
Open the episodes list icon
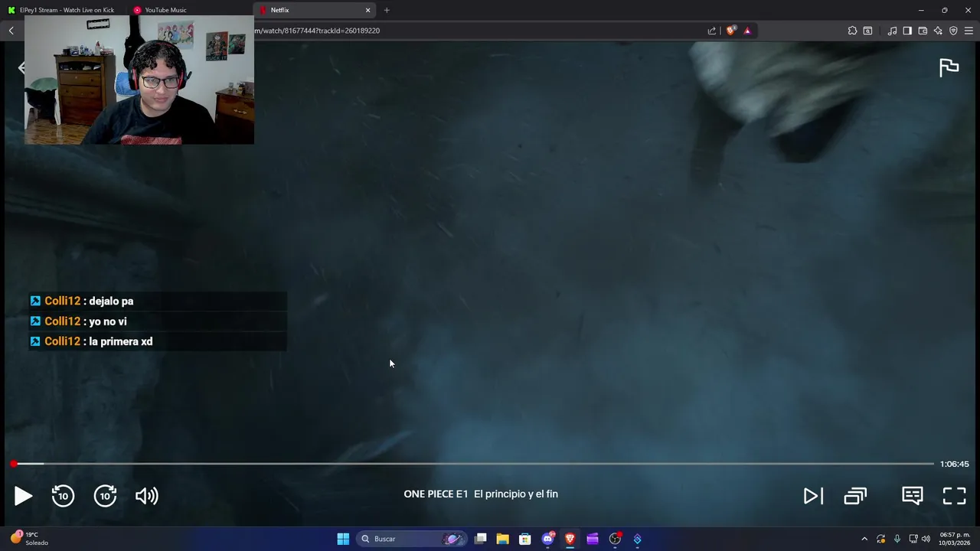pyautogui.click(x=855, y=496)
